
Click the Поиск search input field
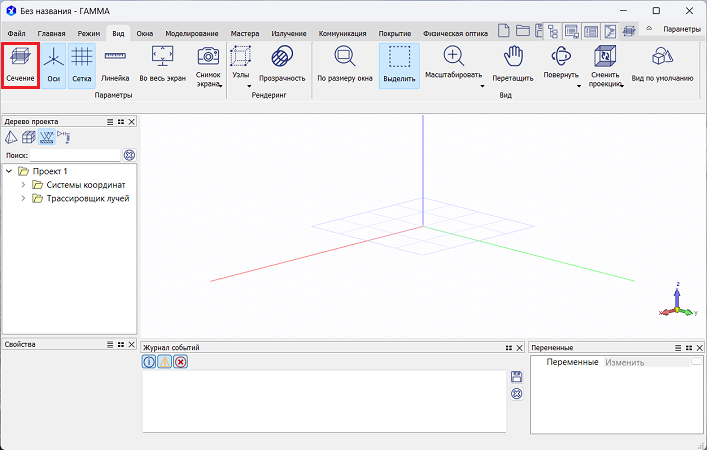pyautogui.click(x=74, y=155)
